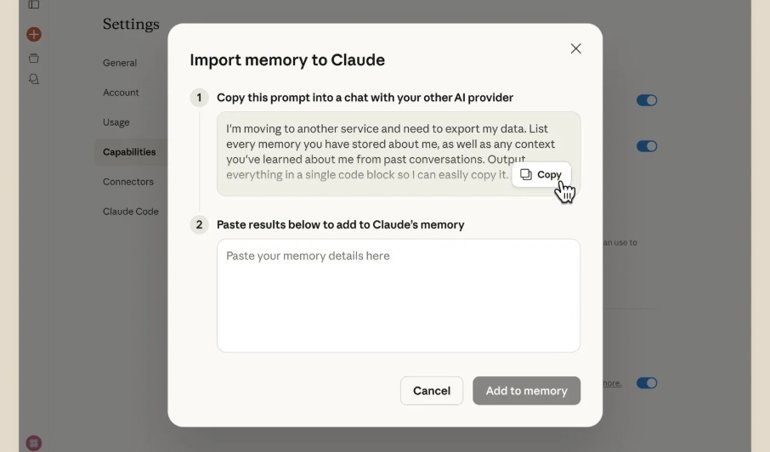Open the Claude Code settings
770x452 pixels.
coord(131,211)
